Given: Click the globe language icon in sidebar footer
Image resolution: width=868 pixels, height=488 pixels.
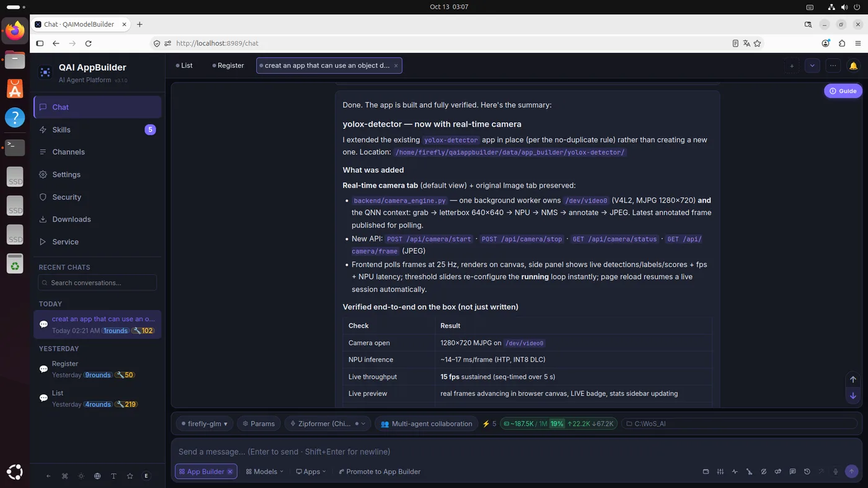Looking at the screenshot, I should pyautogui.click(x=97, y=476).
